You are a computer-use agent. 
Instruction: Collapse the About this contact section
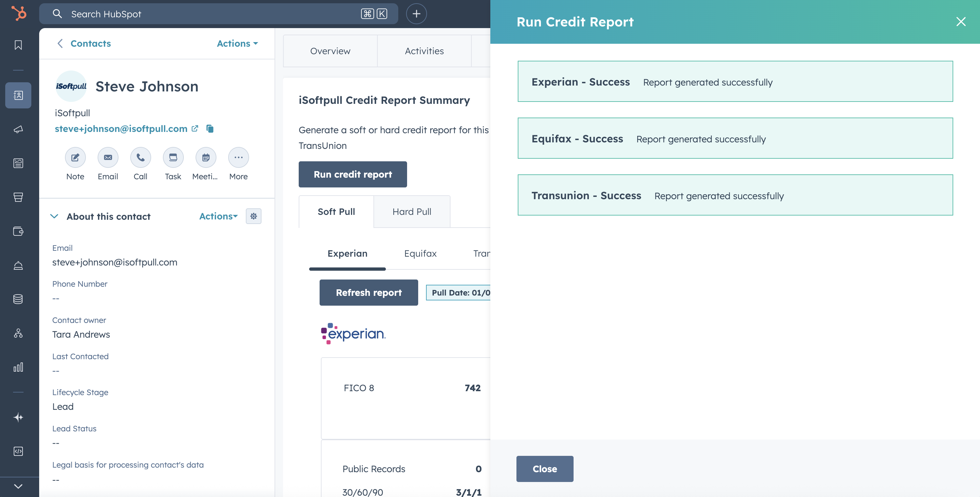(55, 216)
